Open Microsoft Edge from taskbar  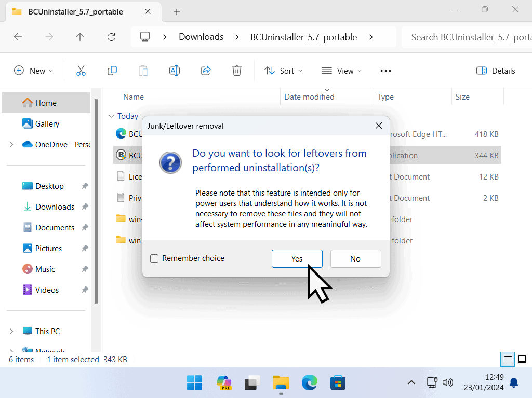[310, 383]
